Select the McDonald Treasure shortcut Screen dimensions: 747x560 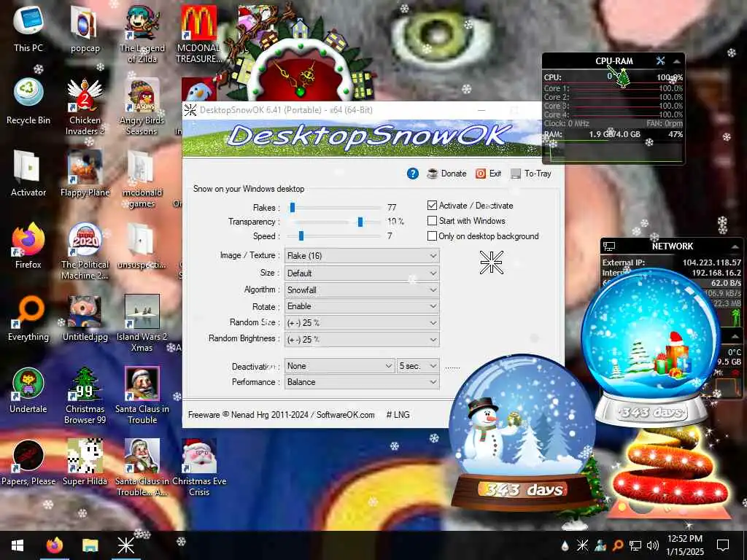(x=199, y=34)
